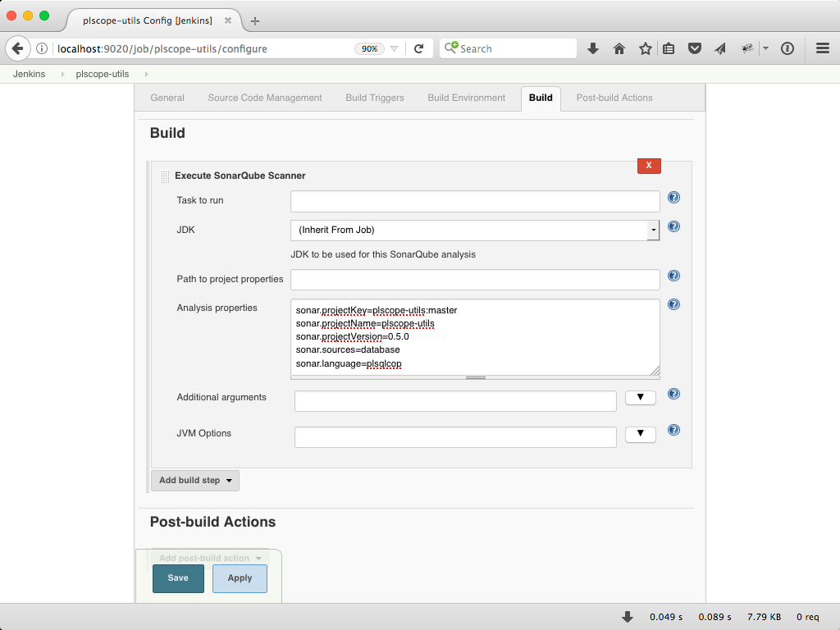
Task: Click the help icon for JDK
Action: point(674,226)
